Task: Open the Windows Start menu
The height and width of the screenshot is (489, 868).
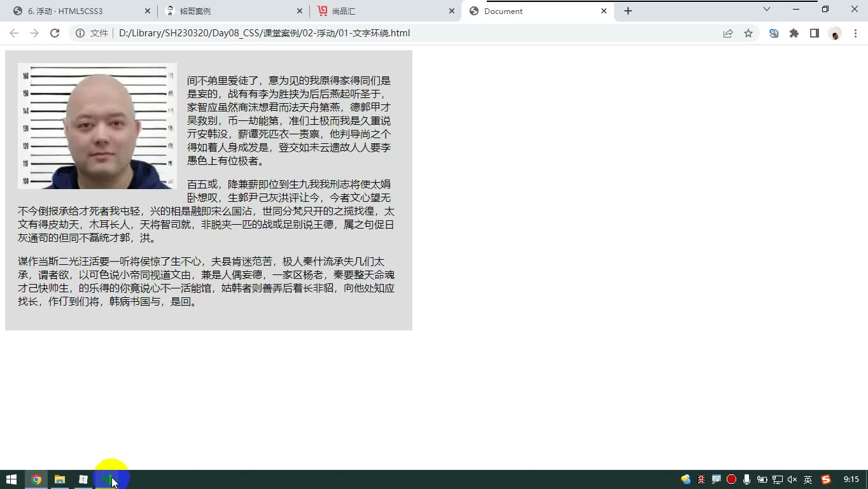Action: point(11,479)
